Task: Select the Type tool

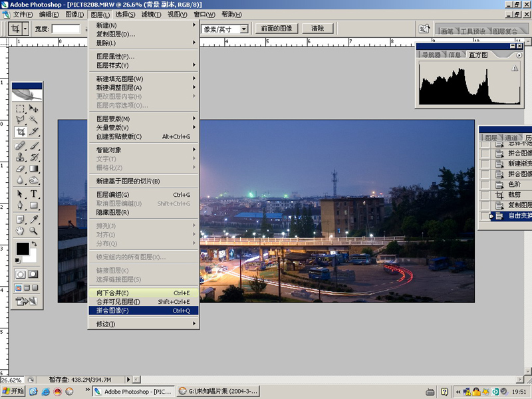Action: (x=33, y=194)
